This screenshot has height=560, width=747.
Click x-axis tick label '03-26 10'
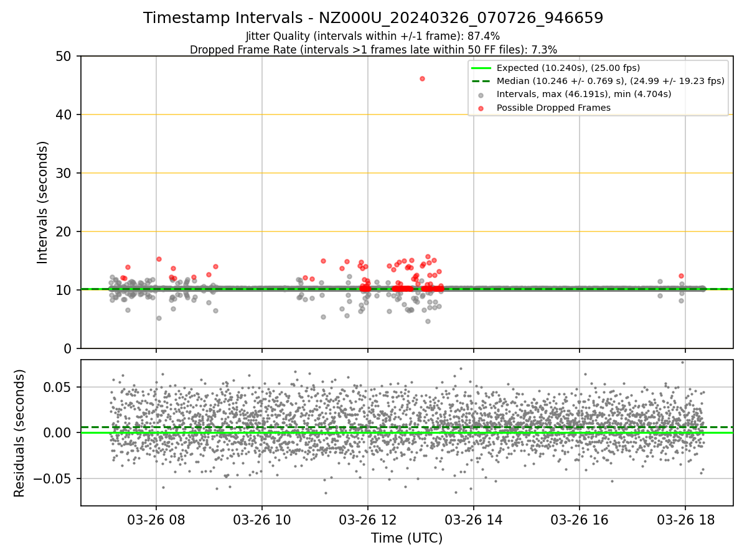click(262, 520)
